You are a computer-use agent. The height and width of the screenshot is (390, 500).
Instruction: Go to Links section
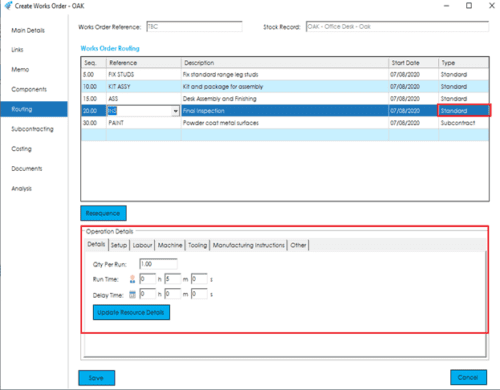tap(17, 50)
